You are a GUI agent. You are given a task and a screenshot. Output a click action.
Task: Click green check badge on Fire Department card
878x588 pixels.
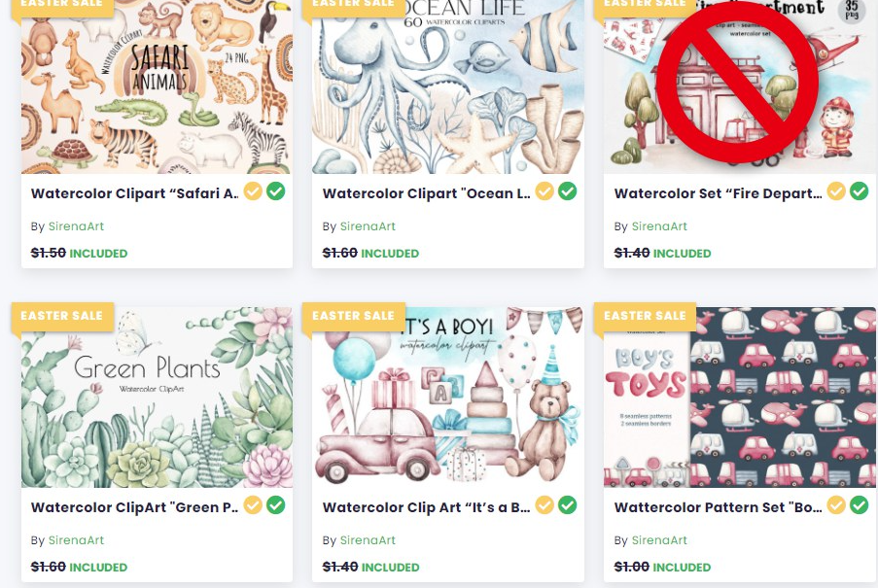859,191
